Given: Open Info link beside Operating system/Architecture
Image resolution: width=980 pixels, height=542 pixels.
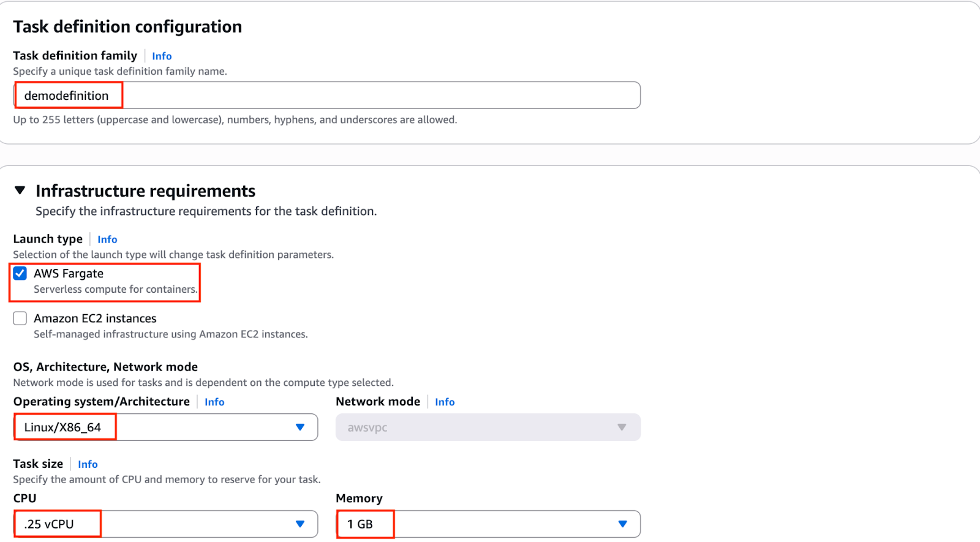Looking at the screenshot, I should 214,402.
